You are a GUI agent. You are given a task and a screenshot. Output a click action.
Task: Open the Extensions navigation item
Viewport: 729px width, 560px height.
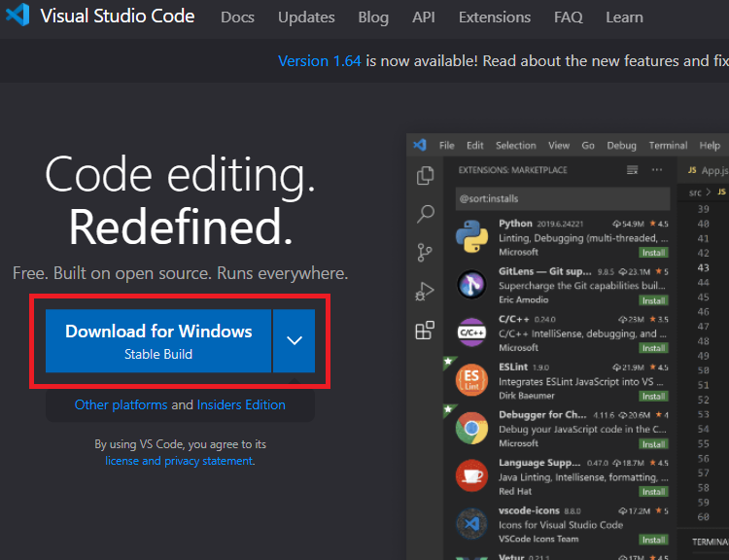(x=494, y=17)
